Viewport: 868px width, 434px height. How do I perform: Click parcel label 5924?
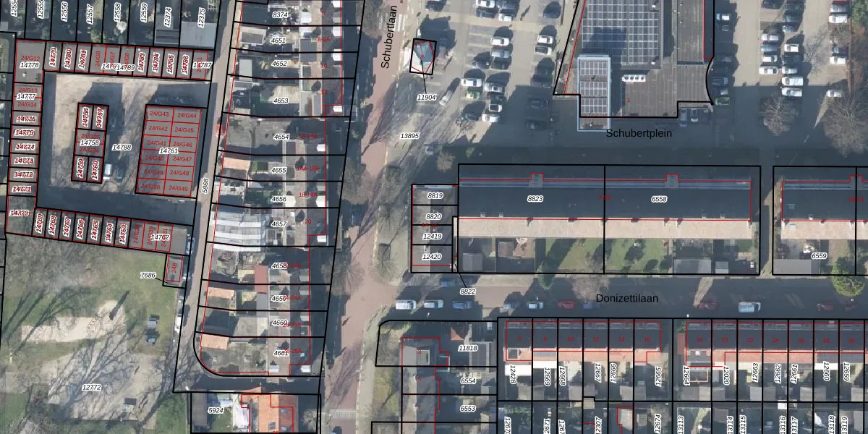(216, 410)
